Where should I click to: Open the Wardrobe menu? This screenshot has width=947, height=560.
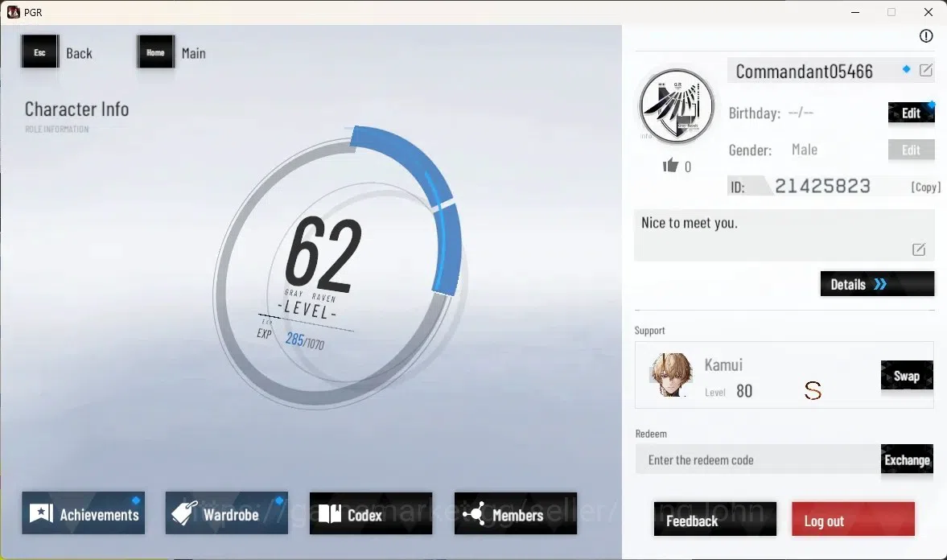tap(226, 513)
